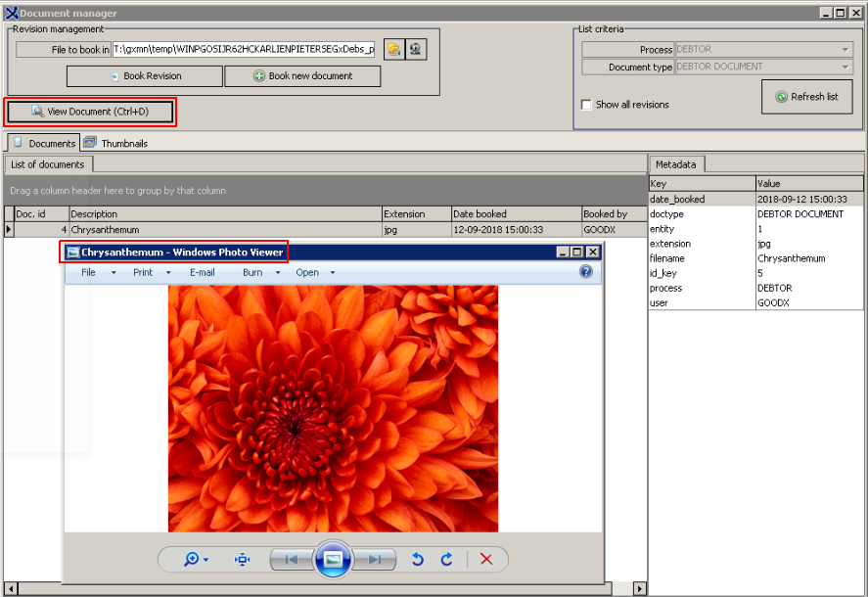Viewport: 868px width, 597px height.
Task: Go to previous photo in viewer
Action: pos(291,559)
